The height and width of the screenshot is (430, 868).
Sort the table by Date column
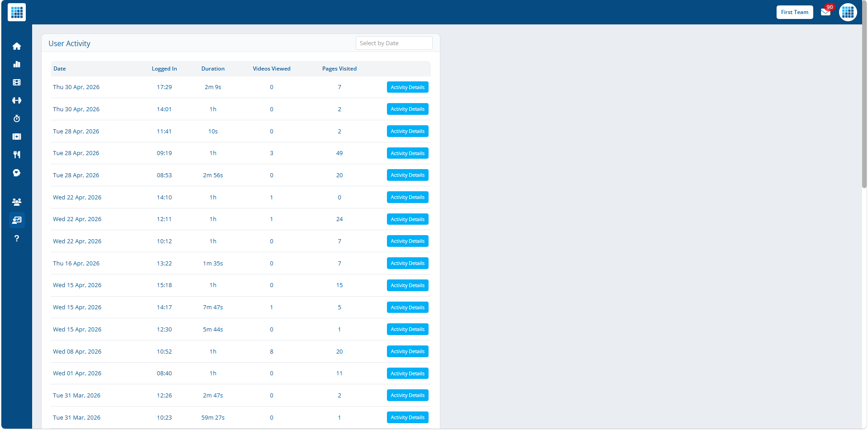[x=59, y=68]
